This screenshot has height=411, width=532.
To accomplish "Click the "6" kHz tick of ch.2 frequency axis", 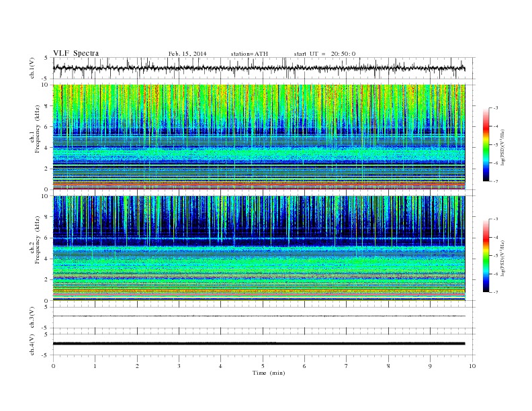I will 46,238.
